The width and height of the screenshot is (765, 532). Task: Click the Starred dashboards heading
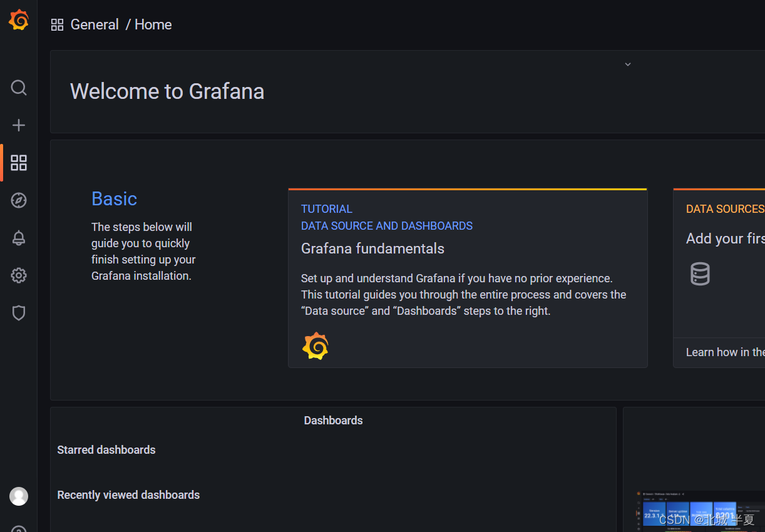click(106, 450)
